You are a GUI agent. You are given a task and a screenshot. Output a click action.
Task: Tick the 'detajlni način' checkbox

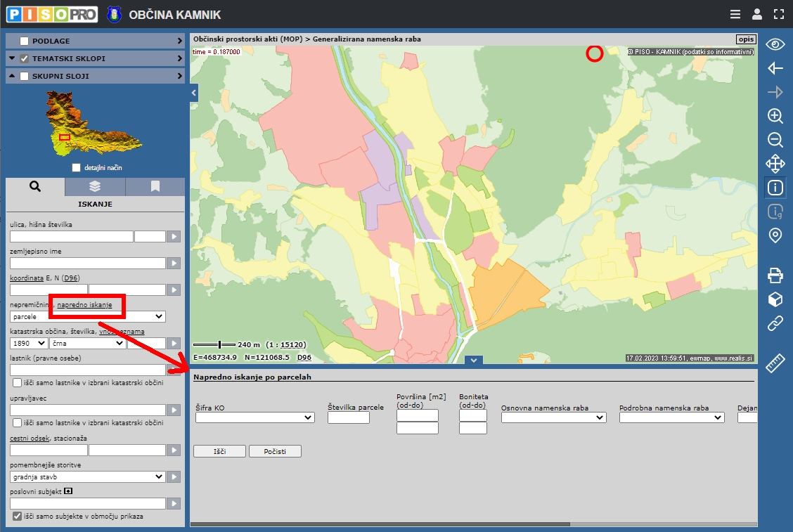tap(77, 168)
